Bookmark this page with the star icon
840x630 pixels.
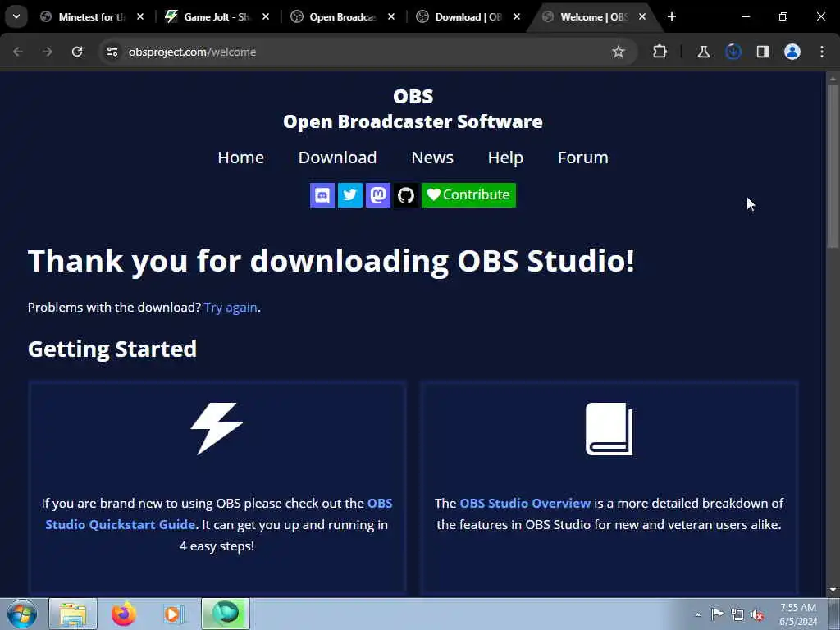pyautogui.click(x=619, y=52)
